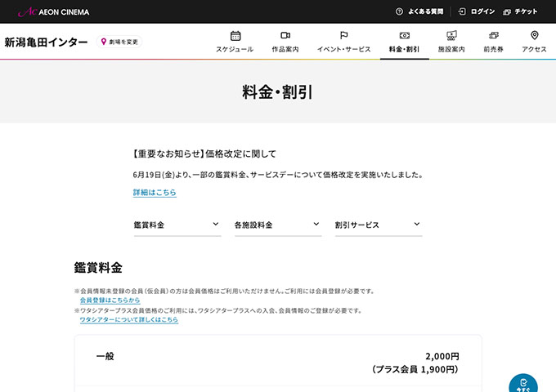This screenshot has width=556, height=392.
Task: Click the video camera icon
Action: [x=285, y=35]
